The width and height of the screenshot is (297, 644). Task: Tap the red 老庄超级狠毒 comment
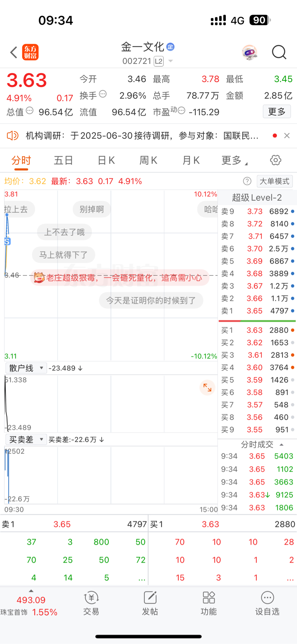119,278
